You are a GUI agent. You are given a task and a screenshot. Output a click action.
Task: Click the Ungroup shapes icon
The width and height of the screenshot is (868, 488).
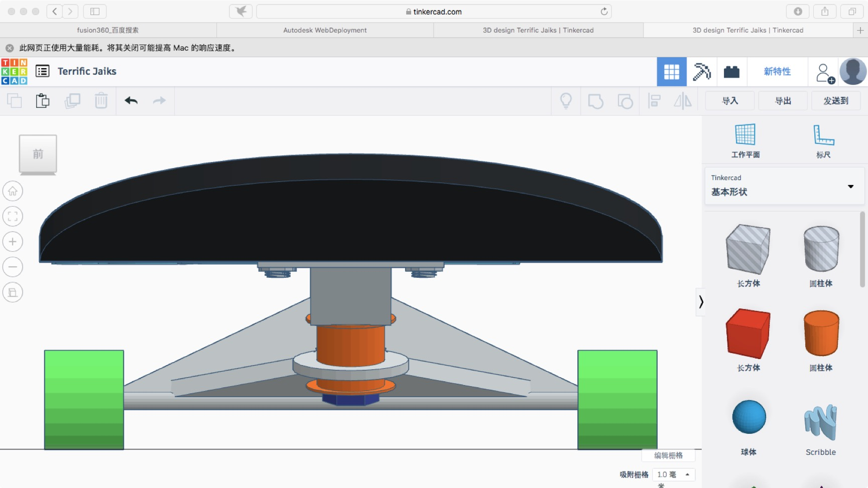coord(625,101)
